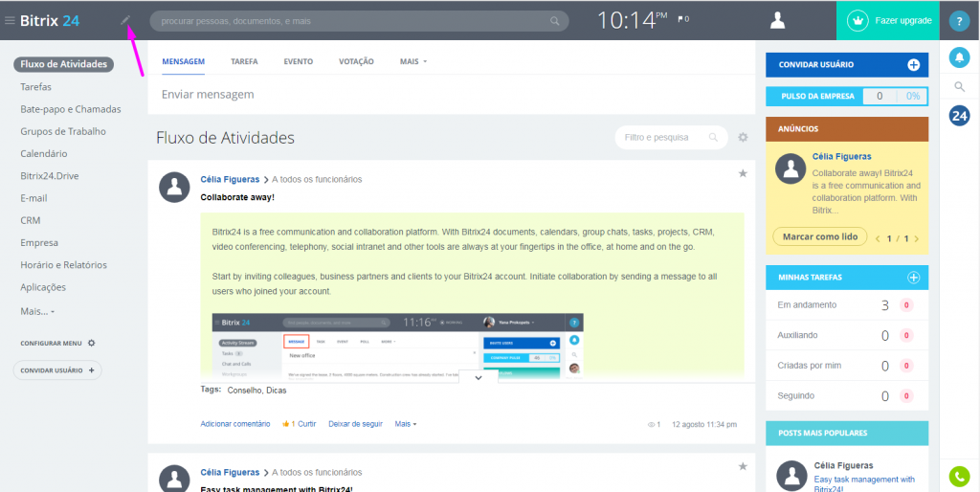980x492 pixels.
Task: Switch to the Mensagem tab
Action: (x=183, y=61)
